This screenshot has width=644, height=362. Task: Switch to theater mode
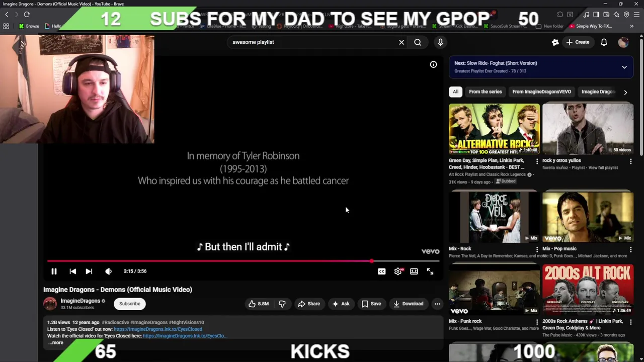click(414, 271)
